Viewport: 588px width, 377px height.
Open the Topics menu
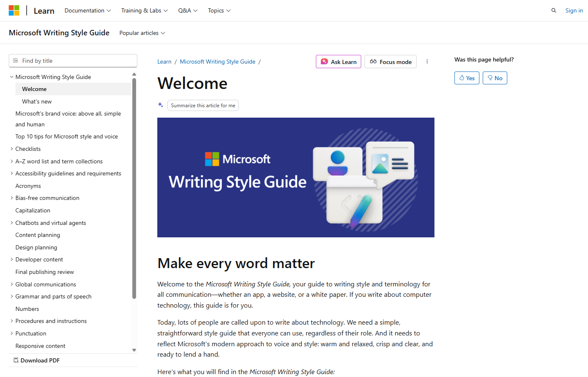point(219,10)
